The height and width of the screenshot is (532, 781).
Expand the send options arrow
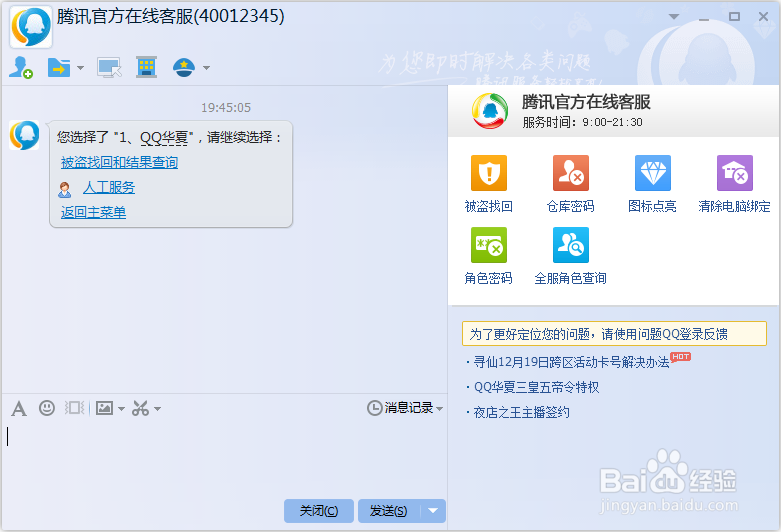[433, 511]
